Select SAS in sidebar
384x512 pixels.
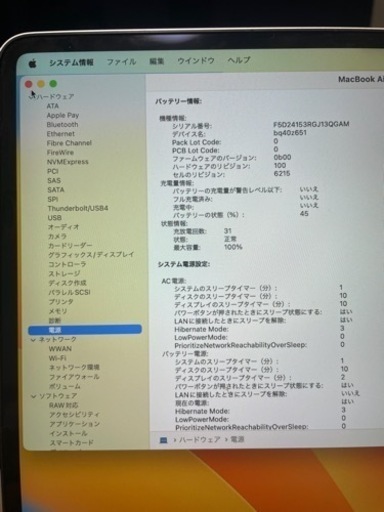54,181
